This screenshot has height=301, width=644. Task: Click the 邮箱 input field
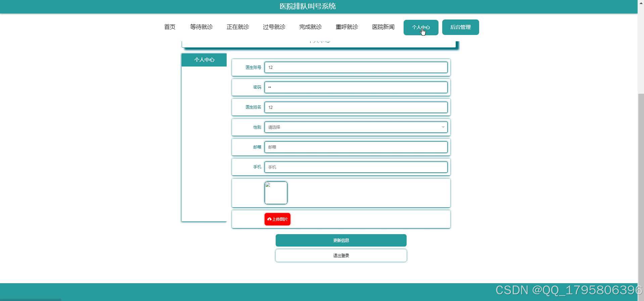click(356, 147)
